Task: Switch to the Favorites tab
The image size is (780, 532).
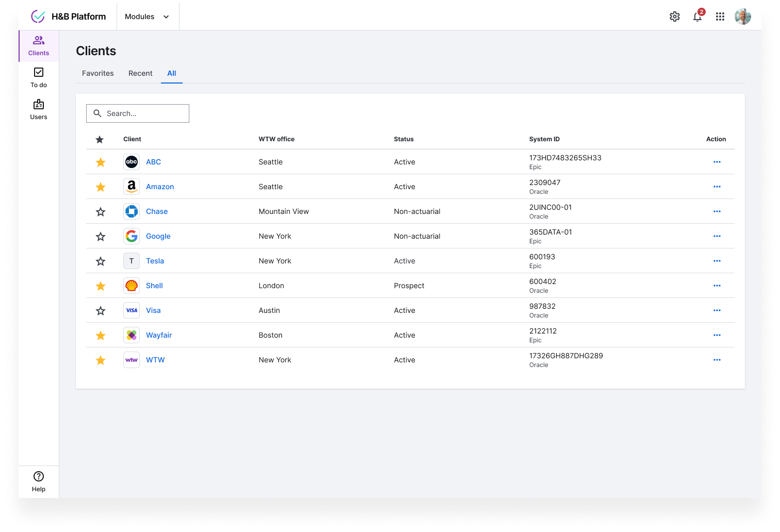Action: coord(98,73)
